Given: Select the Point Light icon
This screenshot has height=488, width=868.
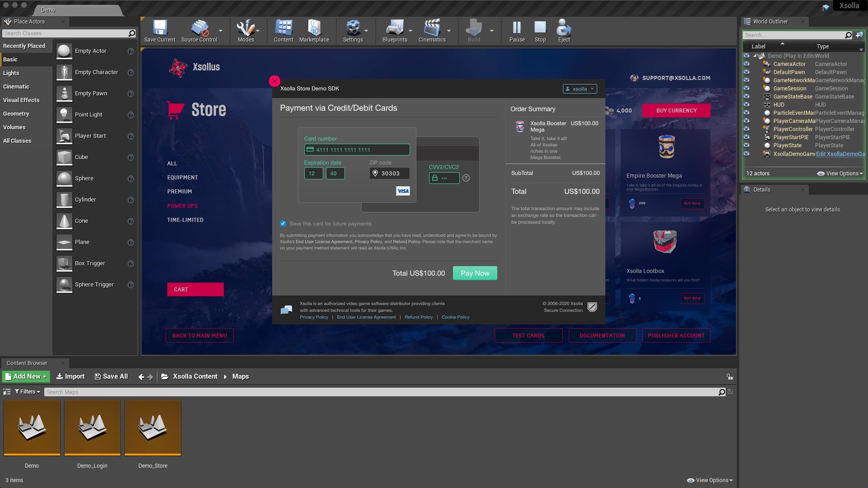Looking at the screenshot, I should tap(64, 115).
